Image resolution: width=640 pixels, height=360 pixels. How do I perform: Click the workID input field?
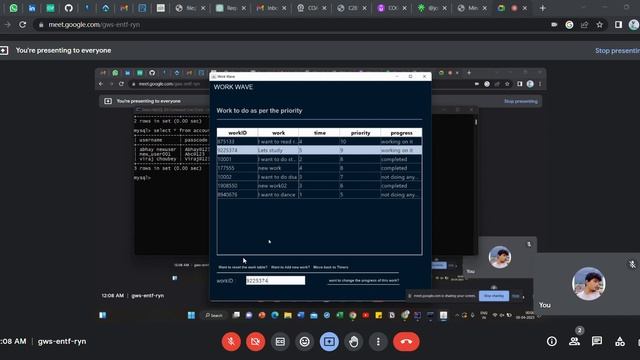pyautogui.click(x=276, y=280)
